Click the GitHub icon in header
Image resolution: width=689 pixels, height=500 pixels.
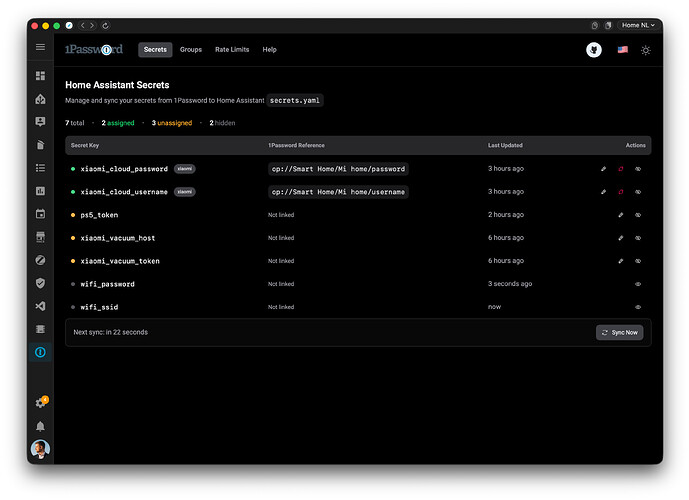pos(594,49)
